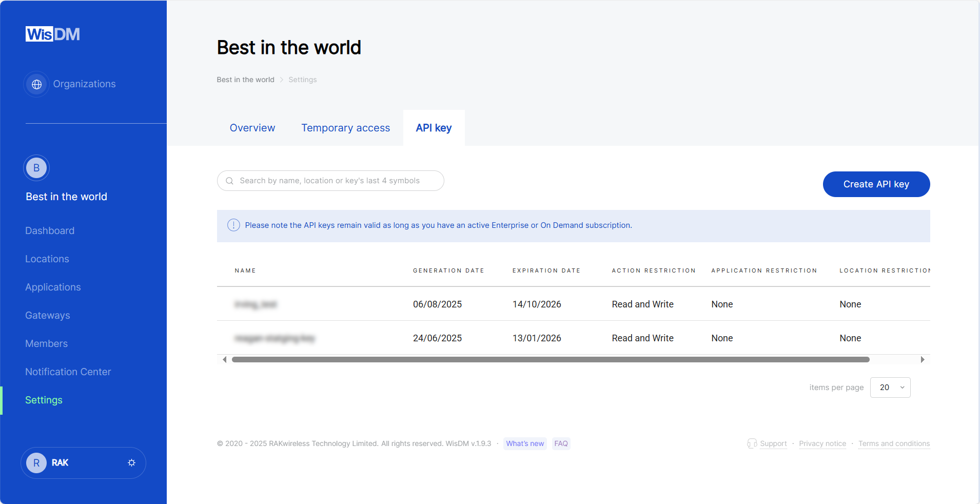The image size is (980, 504).
Task: Navigate to Gateways in the sidebar
Action: click(48, 315)
